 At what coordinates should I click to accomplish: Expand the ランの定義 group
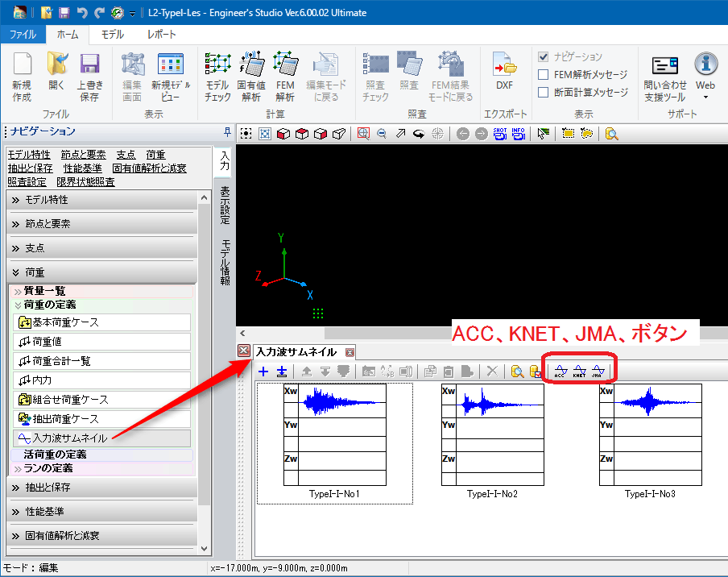coord(101,468)
